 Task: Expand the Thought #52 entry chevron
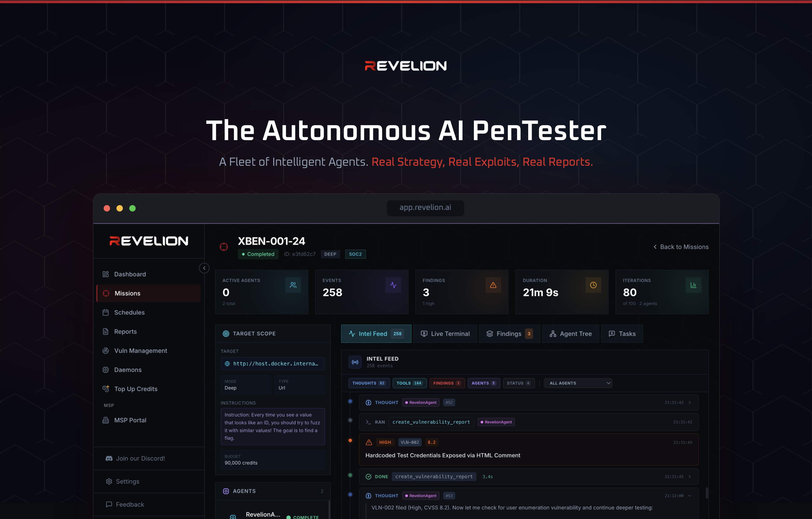click(689, 402)
